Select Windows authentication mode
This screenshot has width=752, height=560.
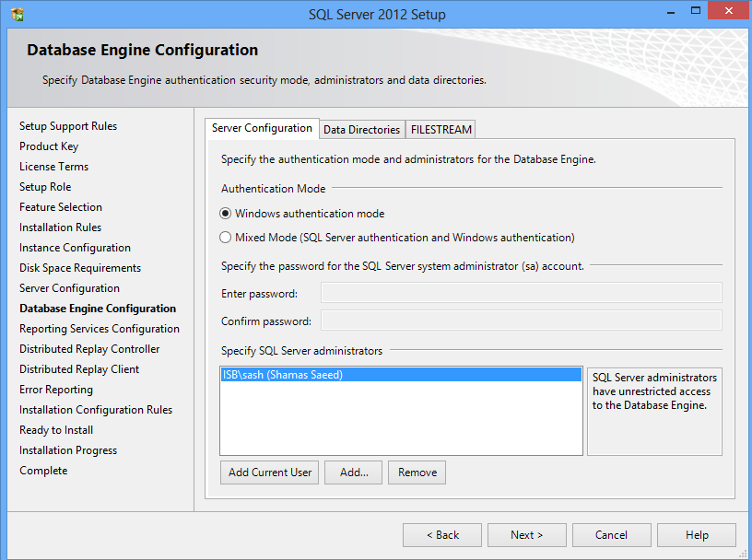point(225,213)
